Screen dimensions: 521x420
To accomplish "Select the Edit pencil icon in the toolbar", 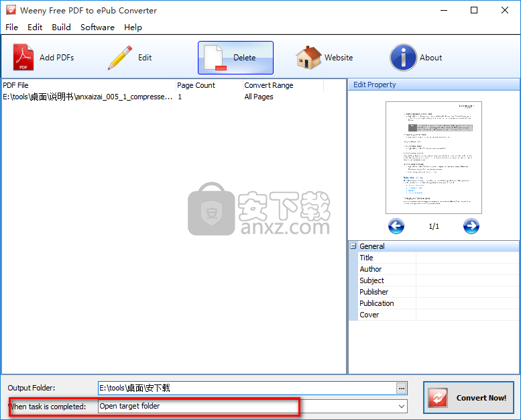I will [x=120, y=58].
